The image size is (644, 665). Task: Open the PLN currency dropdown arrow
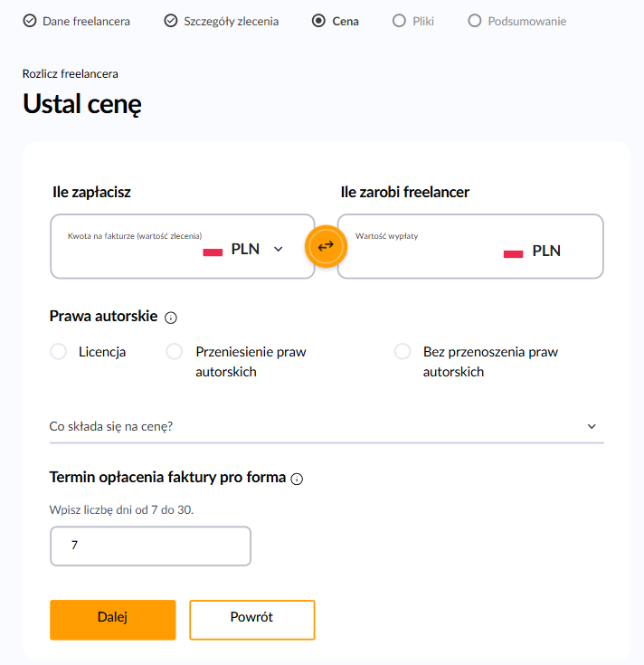tap(279, 250)
